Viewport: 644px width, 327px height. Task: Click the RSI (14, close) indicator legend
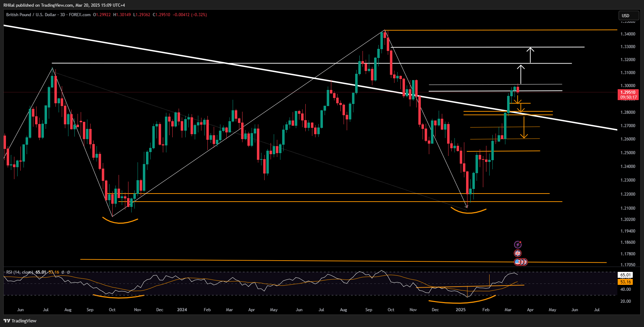point(19,272)
